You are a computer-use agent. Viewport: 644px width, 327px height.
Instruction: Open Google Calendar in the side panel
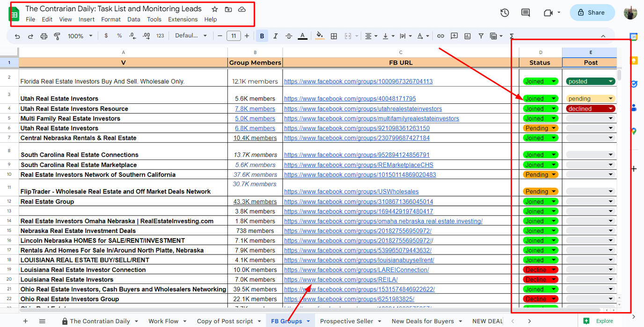point(634,36)
